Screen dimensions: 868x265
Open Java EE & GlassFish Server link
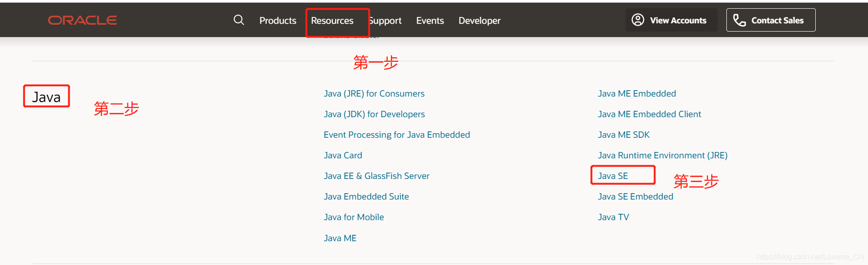coord(376,176)
